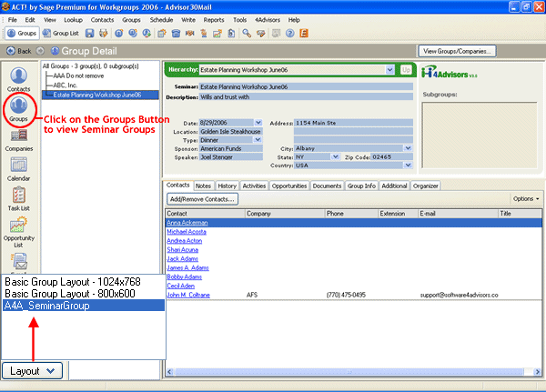Viewport: 546px width, 392px height.
Task: Click the horizontal scrollbar of contact list
Action: coord(349,372)
